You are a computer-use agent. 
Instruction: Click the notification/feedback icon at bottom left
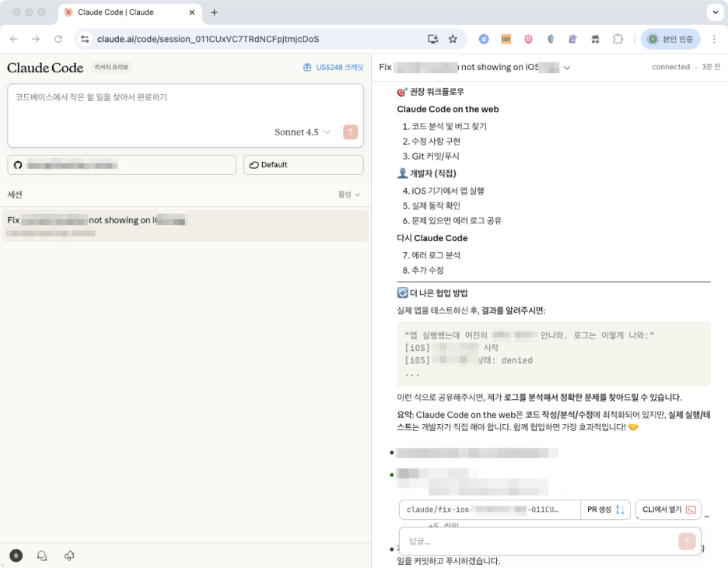(x=69, y=556)
